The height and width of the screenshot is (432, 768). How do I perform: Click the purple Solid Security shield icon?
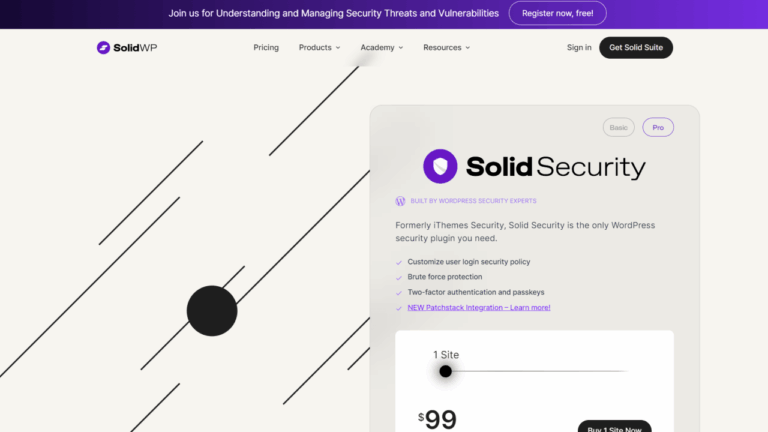coord(440,166)
